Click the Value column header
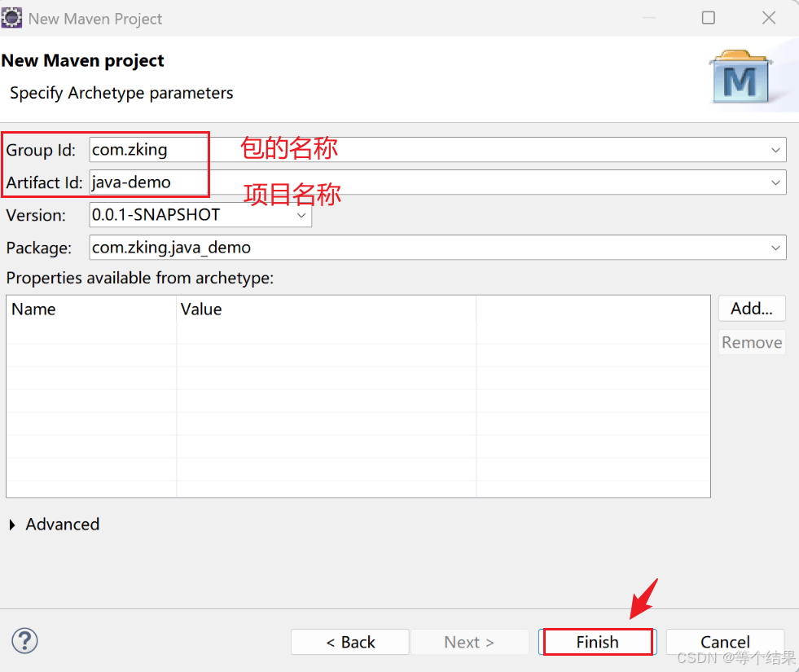 (326, 310)
